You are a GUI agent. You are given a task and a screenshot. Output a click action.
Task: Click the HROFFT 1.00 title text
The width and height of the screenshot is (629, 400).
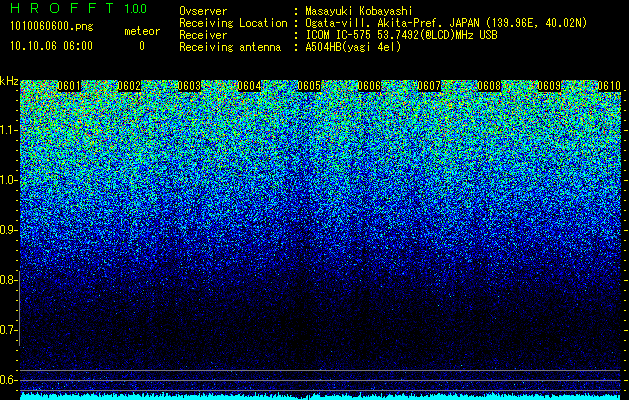[79, 8]
